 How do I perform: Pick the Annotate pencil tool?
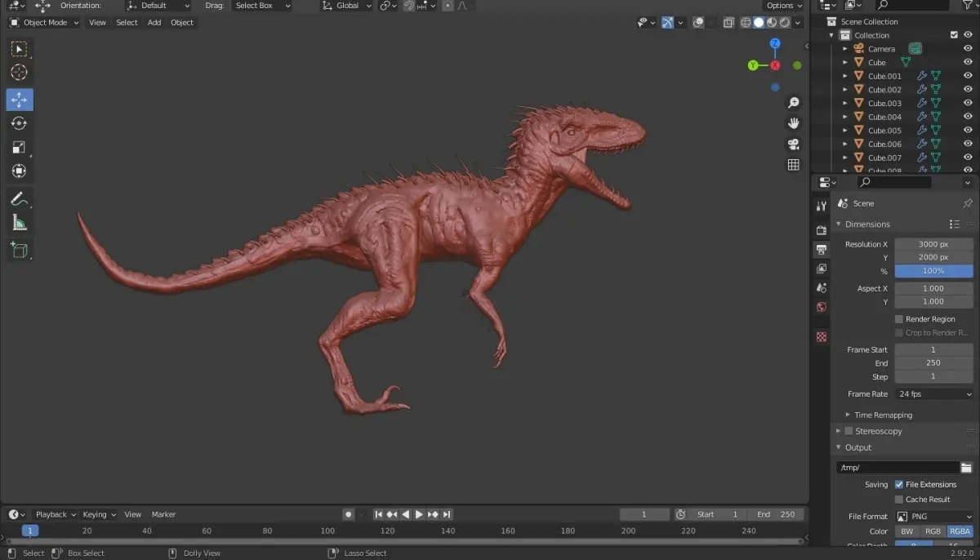pyautogui.click(x=20, y=198)
